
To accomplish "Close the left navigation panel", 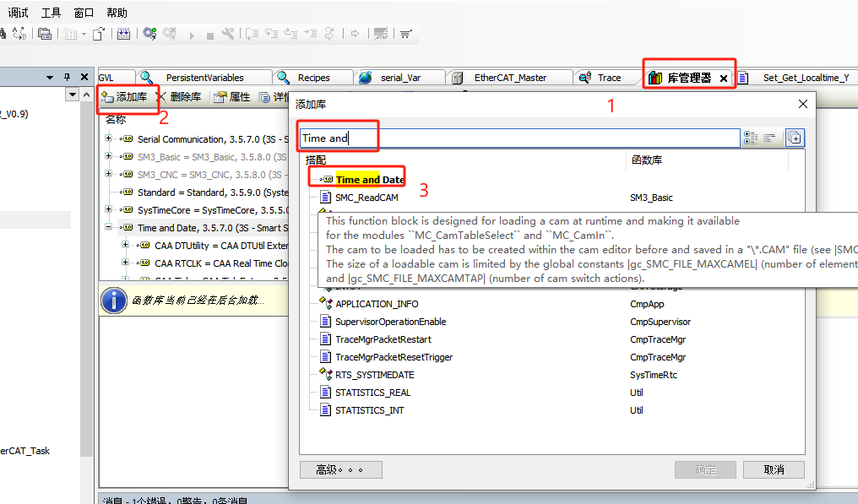I will 84,77.
